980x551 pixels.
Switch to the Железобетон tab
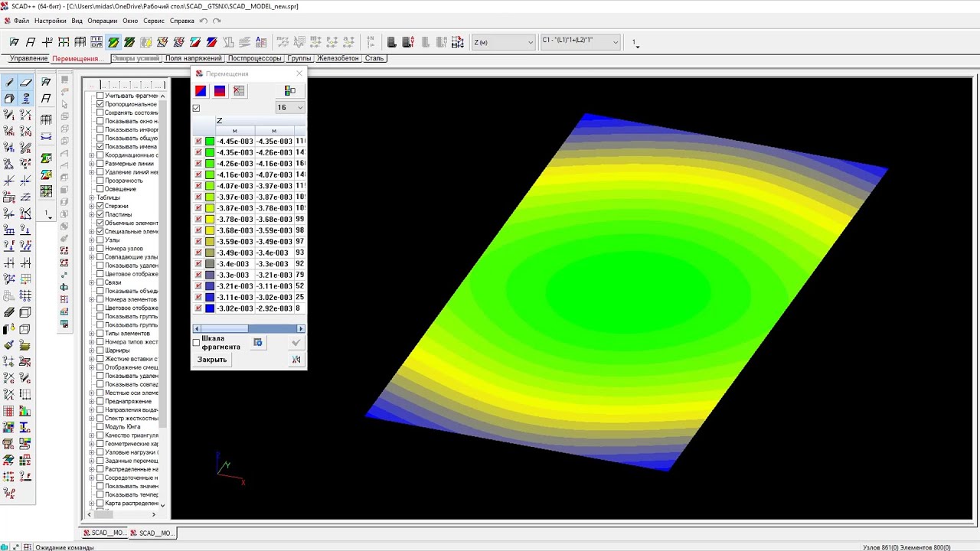click(338, 58)
